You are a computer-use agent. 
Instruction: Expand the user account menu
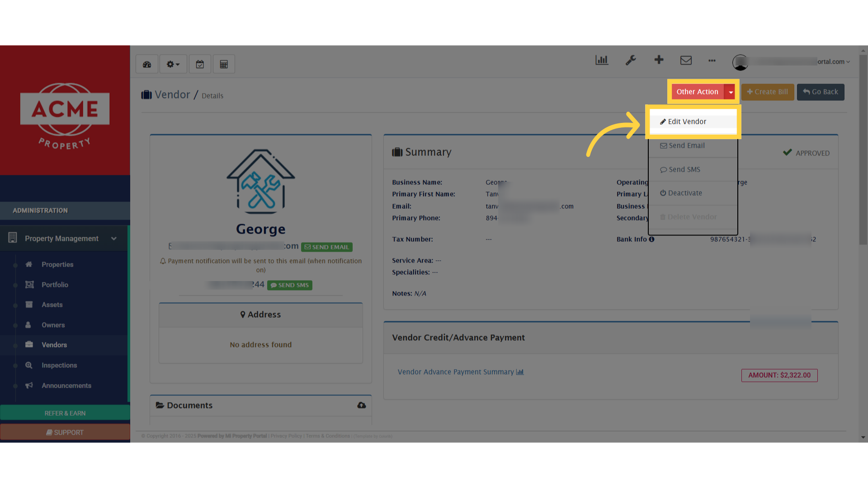coord(849,61)
